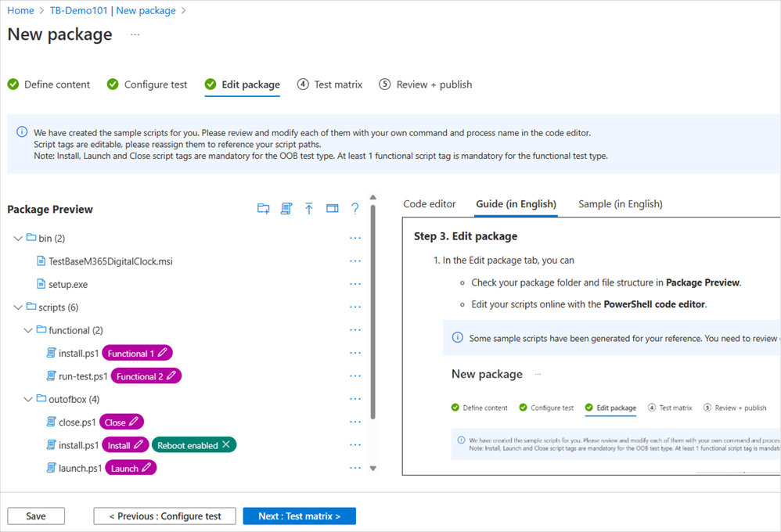Edit the Functional 2 script tag
781x532 pixels.
pyautogui.click(x=171, y=376)
